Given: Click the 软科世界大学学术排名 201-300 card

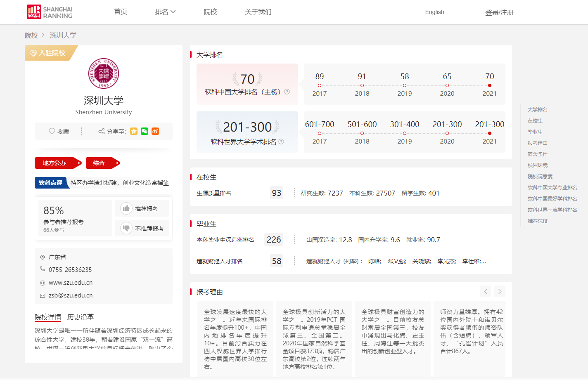Looking at the screenshot, I should pyautogui.click(x=247, y=132).
